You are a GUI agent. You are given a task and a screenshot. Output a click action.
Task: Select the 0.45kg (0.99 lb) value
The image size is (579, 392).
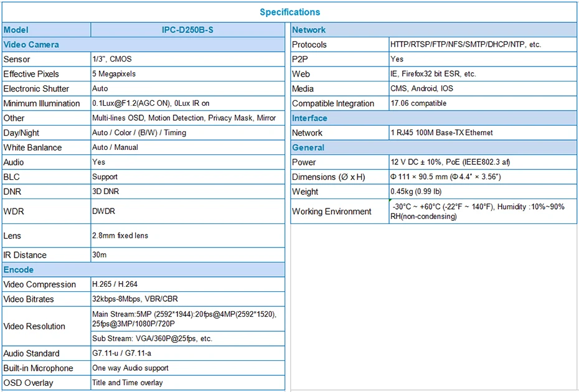(416, 192)
